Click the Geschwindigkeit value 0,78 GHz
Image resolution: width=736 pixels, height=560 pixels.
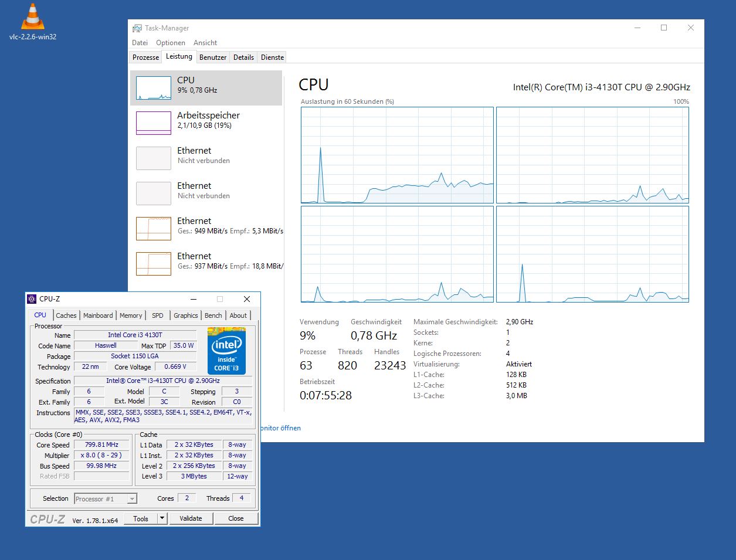point(374,335)
